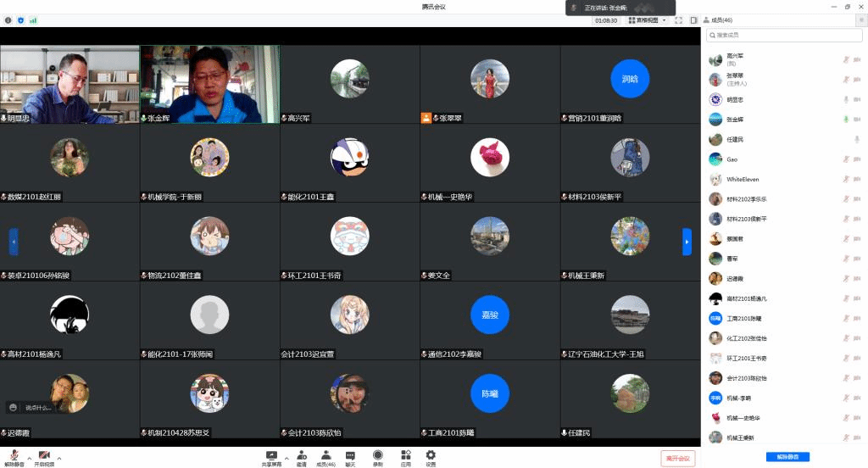
Task: Unmute microphone with 解除静音 toolbar button
Action: point(14,458)
